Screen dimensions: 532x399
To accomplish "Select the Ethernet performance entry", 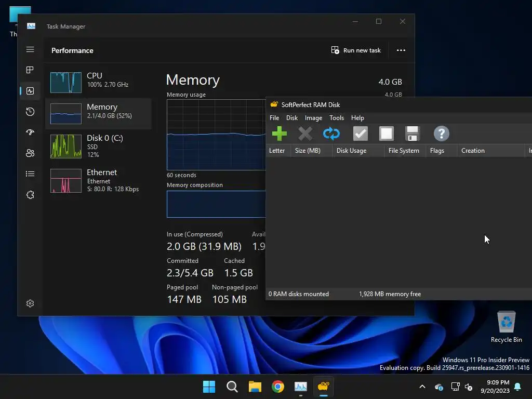I will (98, 180).
